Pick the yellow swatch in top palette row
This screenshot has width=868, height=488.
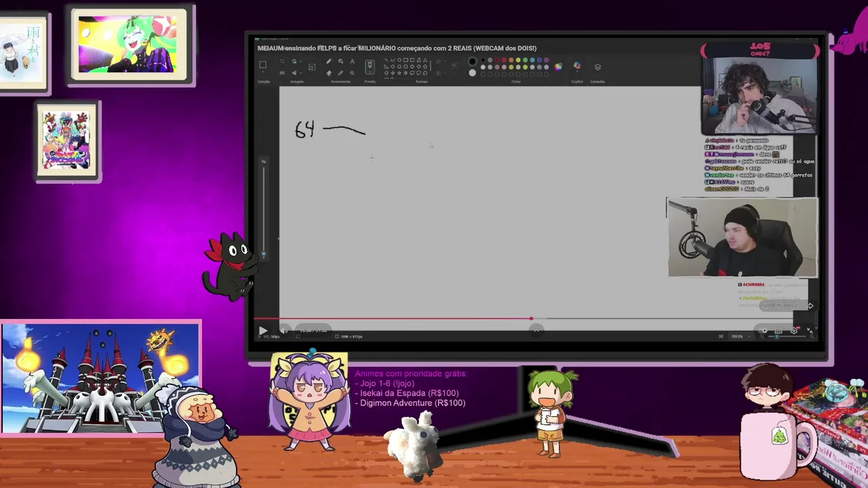click(518, 60)
